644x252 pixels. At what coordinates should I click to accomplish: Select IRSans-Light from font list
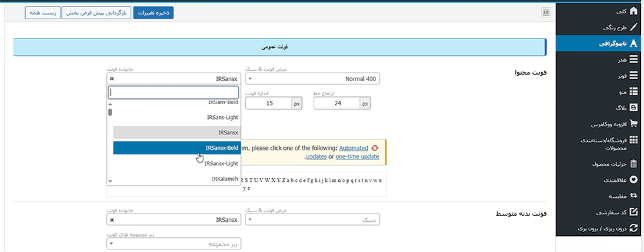point(177,117)
